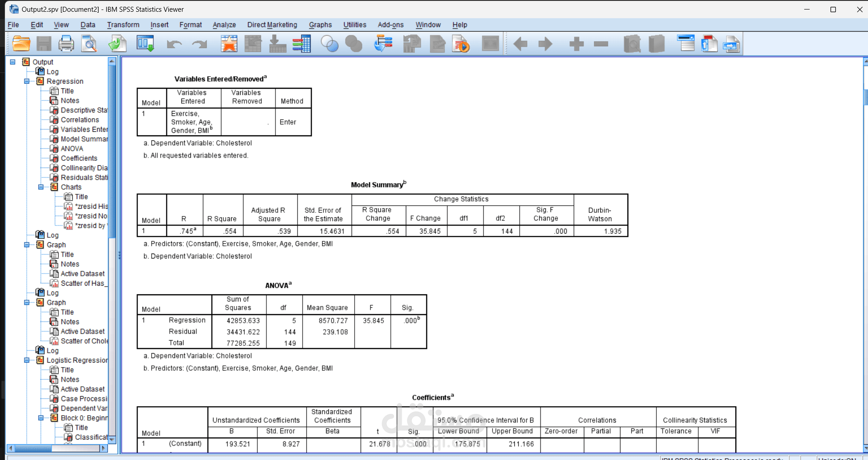Click outline pane scroll-up arrow

tap(112, 61)
